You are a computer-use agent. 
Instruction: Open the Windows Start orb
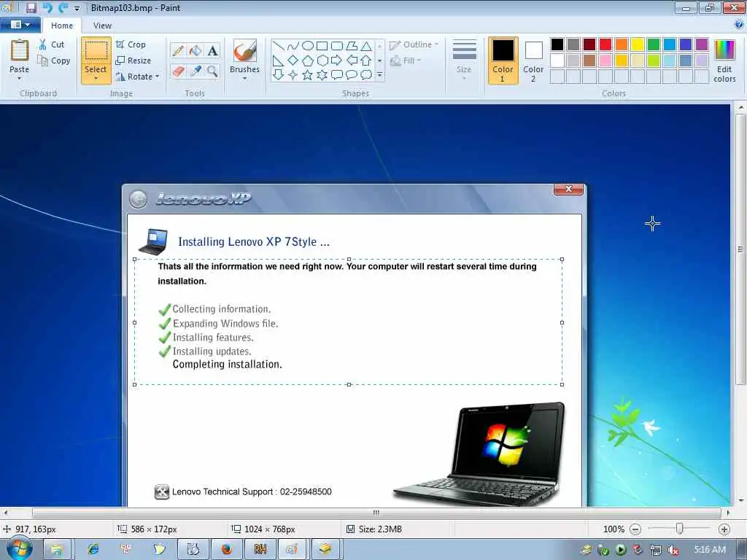[x=20, y=548]
